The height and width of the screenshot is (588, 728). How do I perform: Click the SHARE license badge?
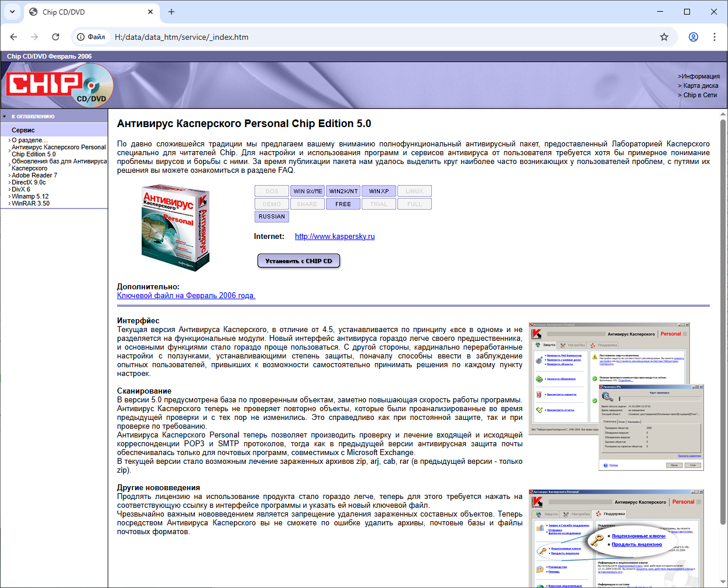tap(308, 204)
